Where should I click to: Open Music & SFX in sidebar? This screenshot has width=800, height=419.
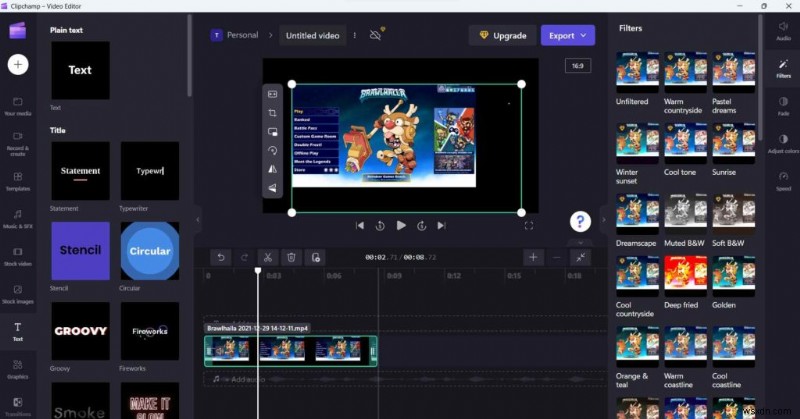coord(18,219)
